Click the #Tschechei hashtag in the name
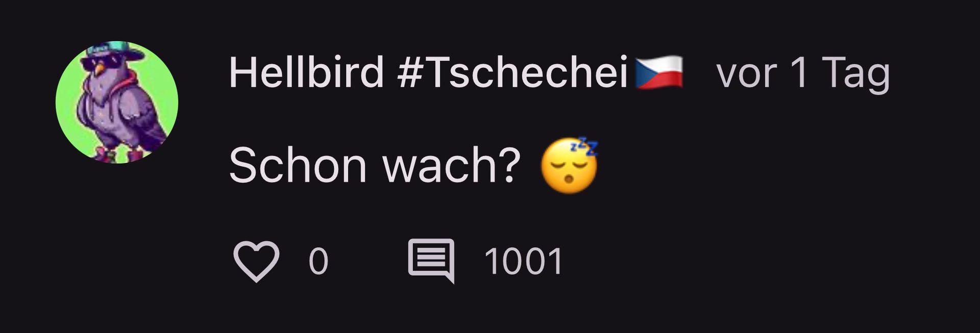The height and width of the screenshot is (333, 980). [512, 72]
